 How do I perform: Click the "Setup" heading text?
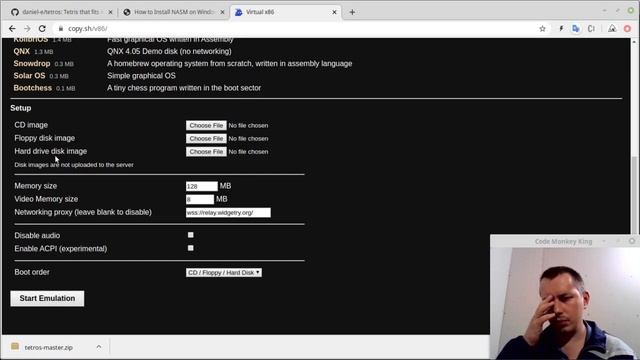tap(21, 108)
